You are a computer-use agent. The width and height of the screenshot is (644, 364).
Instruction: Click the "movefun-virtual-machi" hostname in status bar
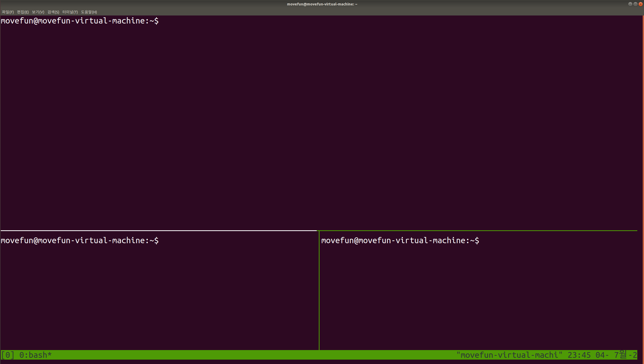(509, 355)
